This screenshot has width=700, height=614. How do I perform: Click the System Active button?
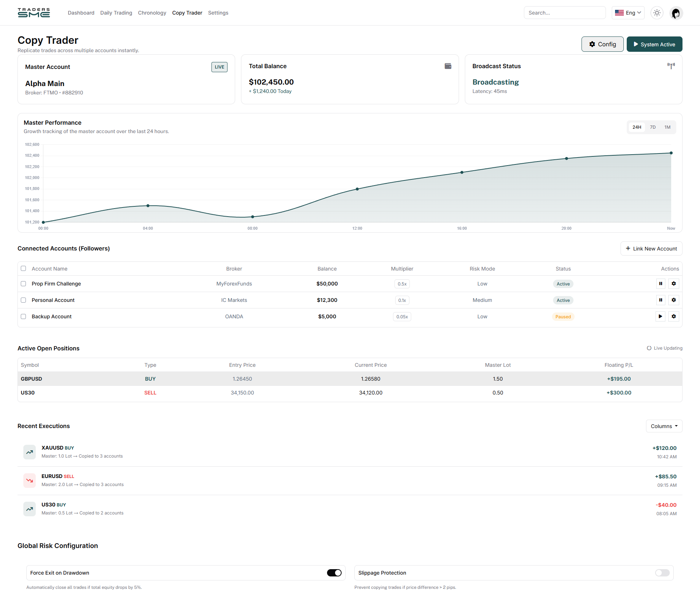654,44
